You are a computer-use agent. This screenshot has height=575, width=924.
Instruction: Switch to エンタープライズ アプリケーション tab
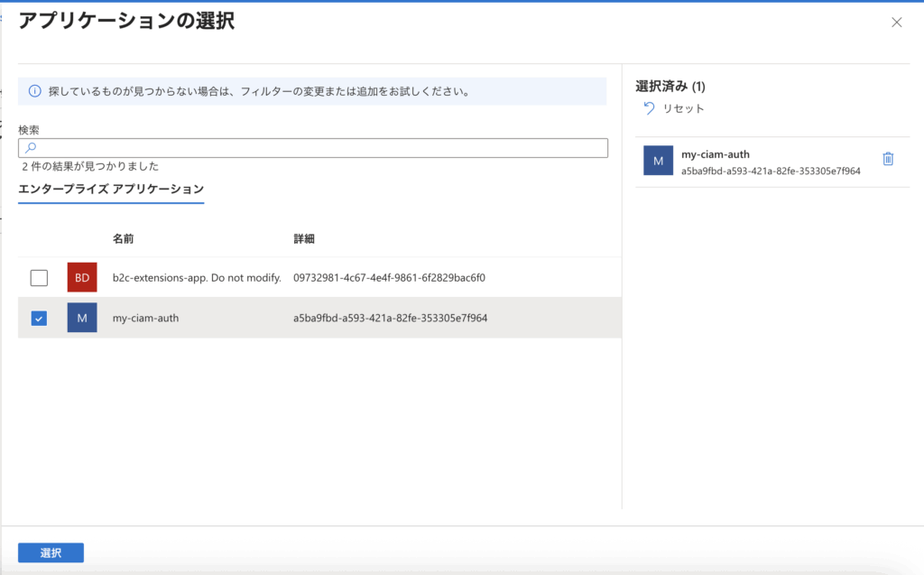[x=111, y=190]
